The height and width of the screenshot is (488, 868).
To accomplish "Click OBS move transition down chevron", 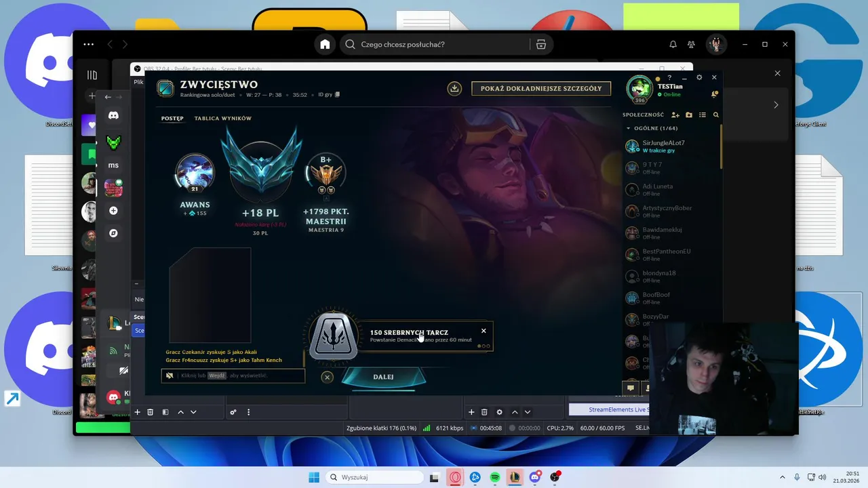I will click(528, 412).
